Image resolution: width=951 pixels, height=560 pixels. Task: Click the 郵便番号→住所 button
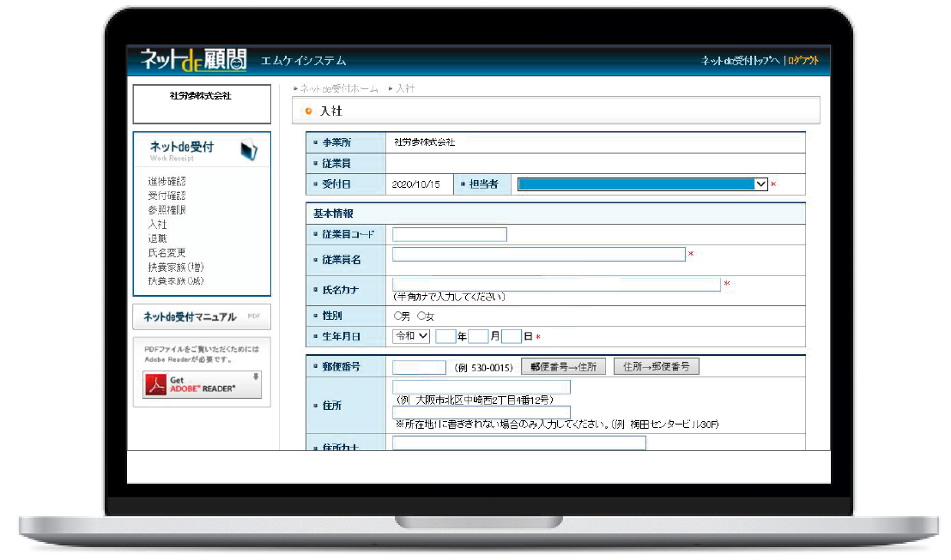563,367
